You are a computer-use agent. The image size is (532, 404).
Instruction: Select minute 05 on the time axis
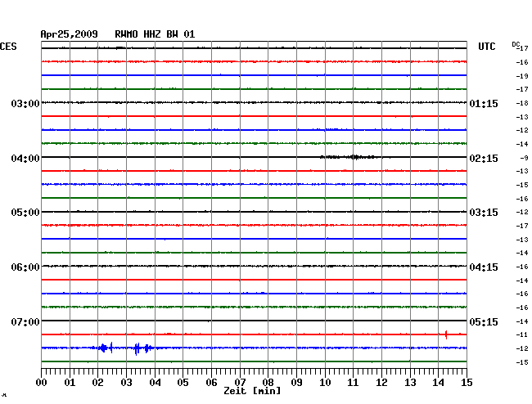click(183, 382)
